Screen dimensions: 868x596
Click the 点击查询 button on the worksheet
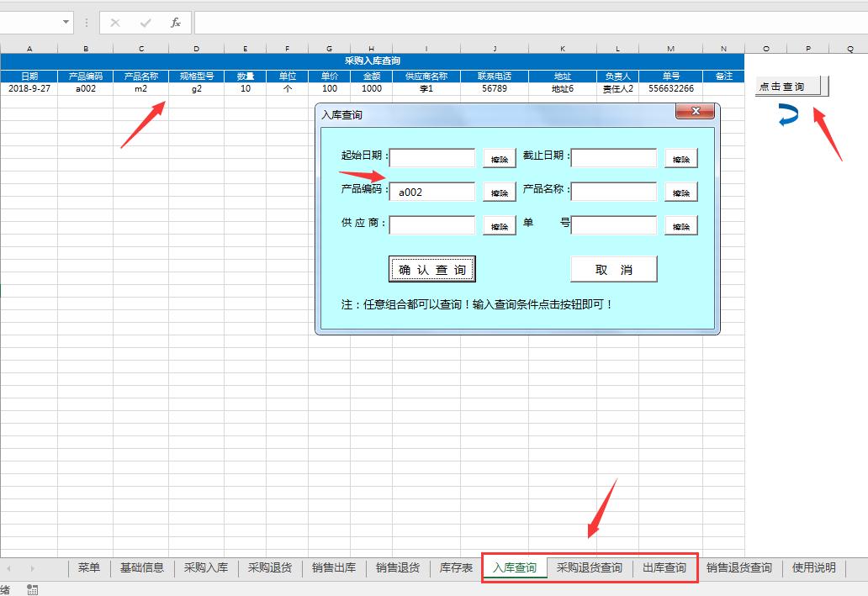pos(789,86)
